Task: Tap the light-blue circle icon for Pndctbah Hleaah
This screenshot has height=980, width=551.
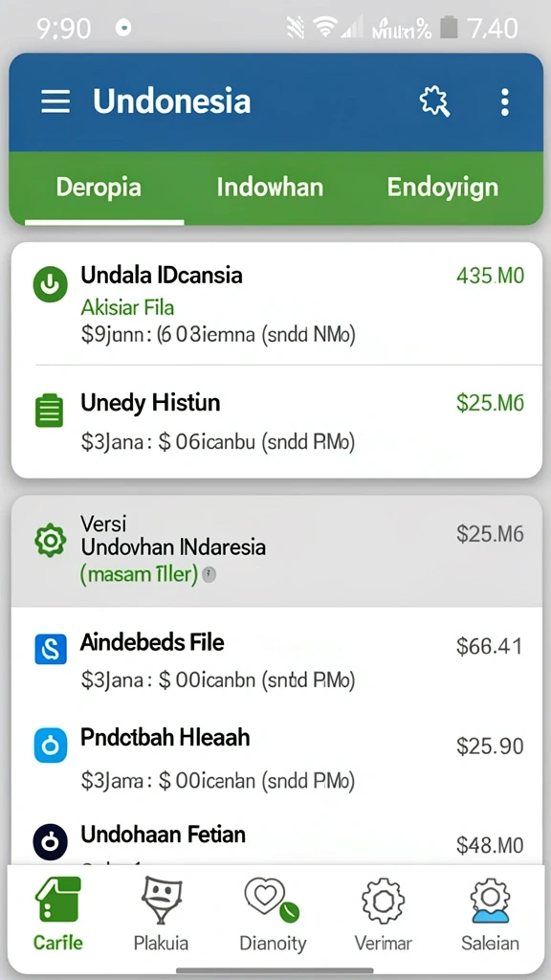Action: (50, 745)
